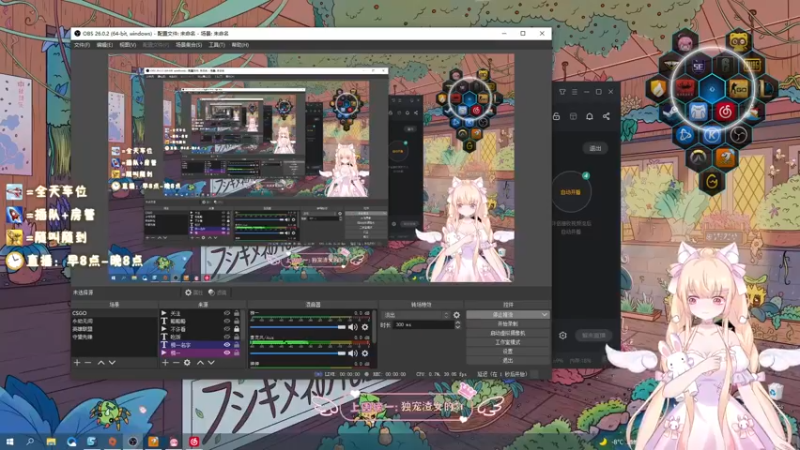The height and width of the screenshot is (450, 800).
Task: Click the 工作室模式 studio mode button
Action: click(x=508, y=342)
